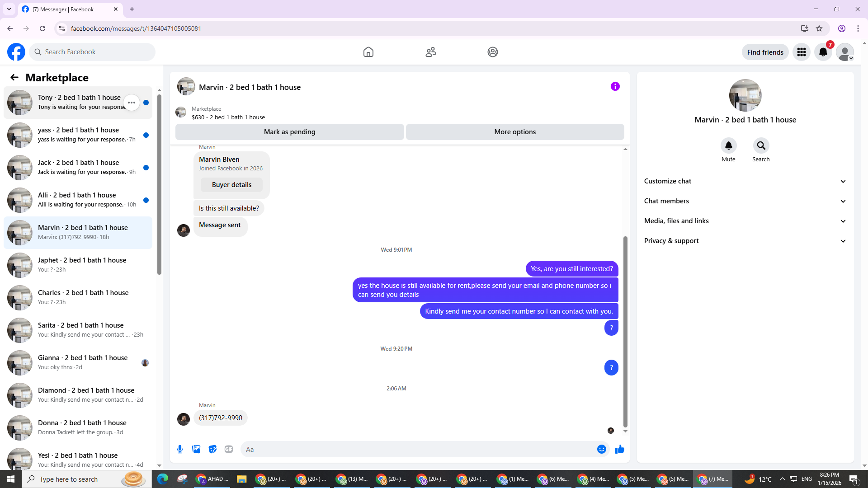Click the purple conversation information icon
The width and height of the screenshot is (868, 488).
click(x=615, y=86)
